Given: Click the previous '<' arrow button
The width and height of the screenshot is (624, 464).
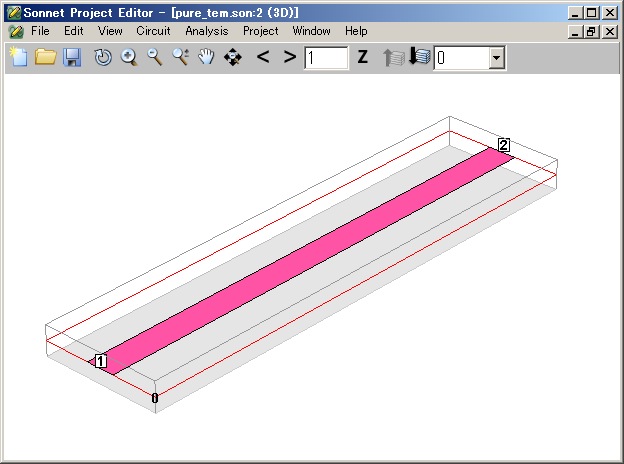Looking at the screenshot, I should (x=263, y=57).
